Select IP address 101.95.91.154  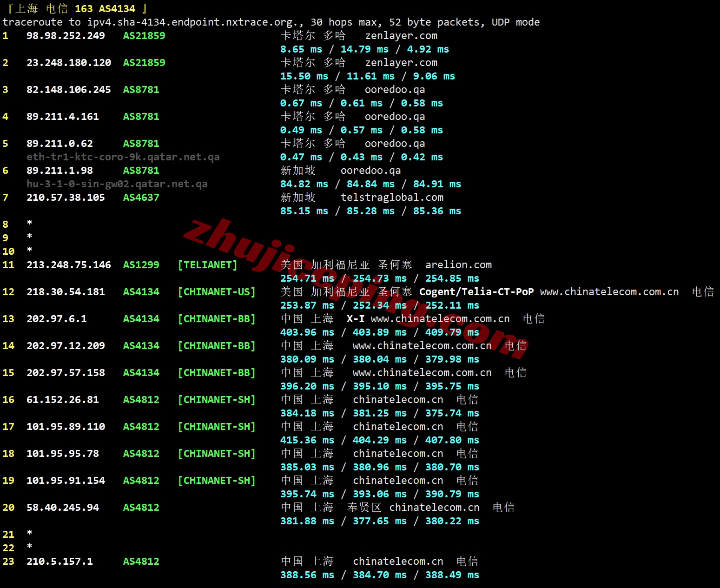(66, 481)
